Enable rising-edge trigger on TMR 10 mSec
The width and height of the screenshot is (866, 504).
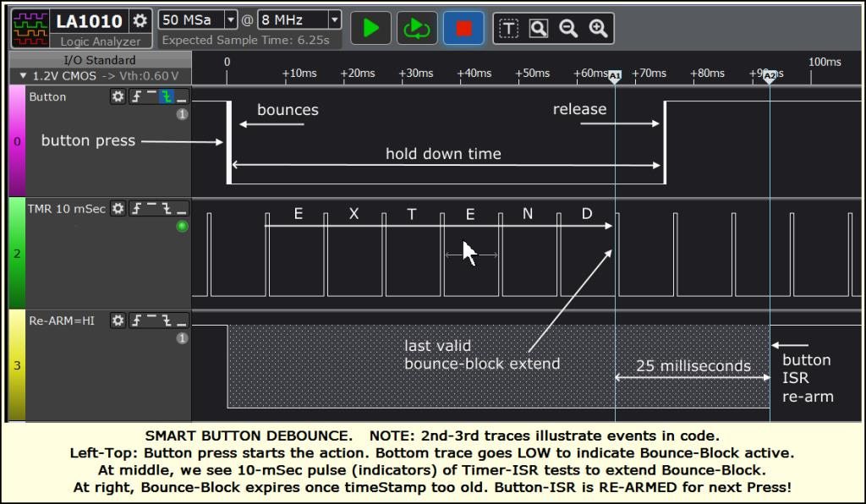pos(136,208)
